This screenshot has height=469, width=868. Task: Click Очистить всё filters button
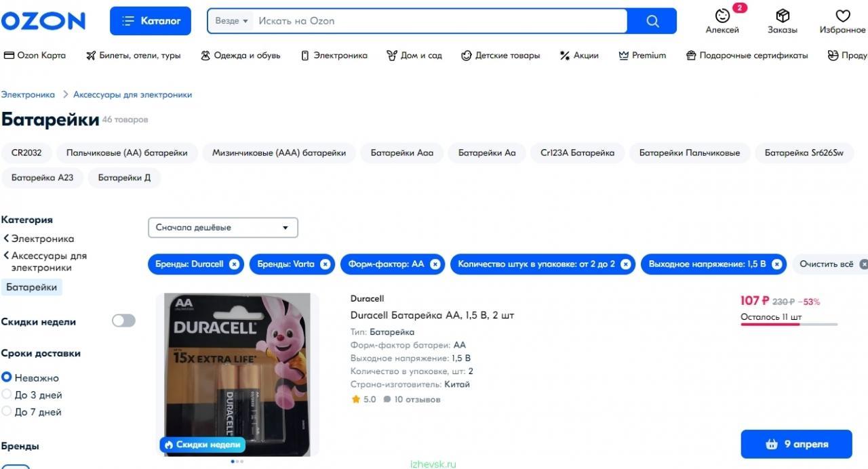coord(831,264)
